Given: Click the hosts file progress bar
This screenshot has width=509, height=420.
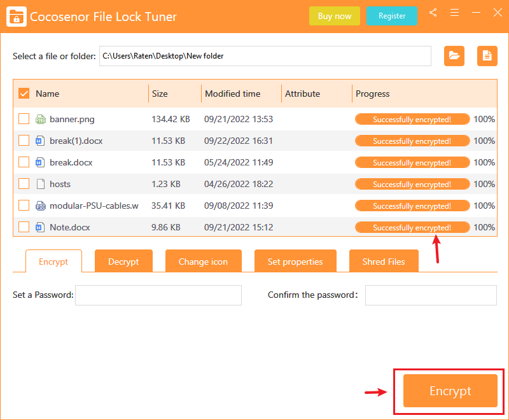Looking at the screenshot, I should [x=412, y=184].
